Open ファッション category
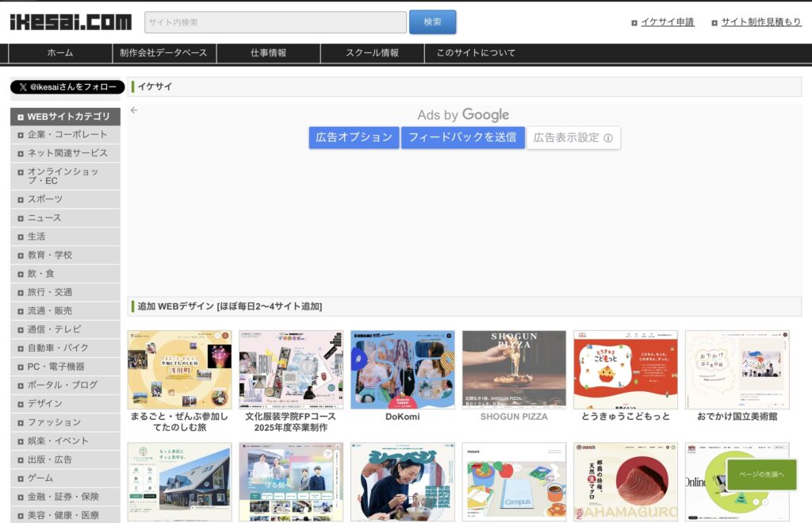This screenshot has width=812, height=523. pos(65,422)
